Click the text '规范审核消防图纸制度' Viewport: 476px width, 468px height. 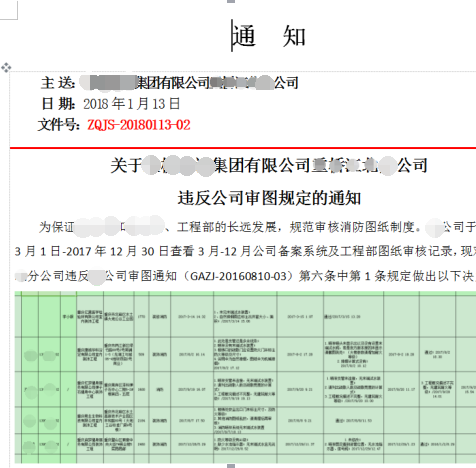click(352, 227)
